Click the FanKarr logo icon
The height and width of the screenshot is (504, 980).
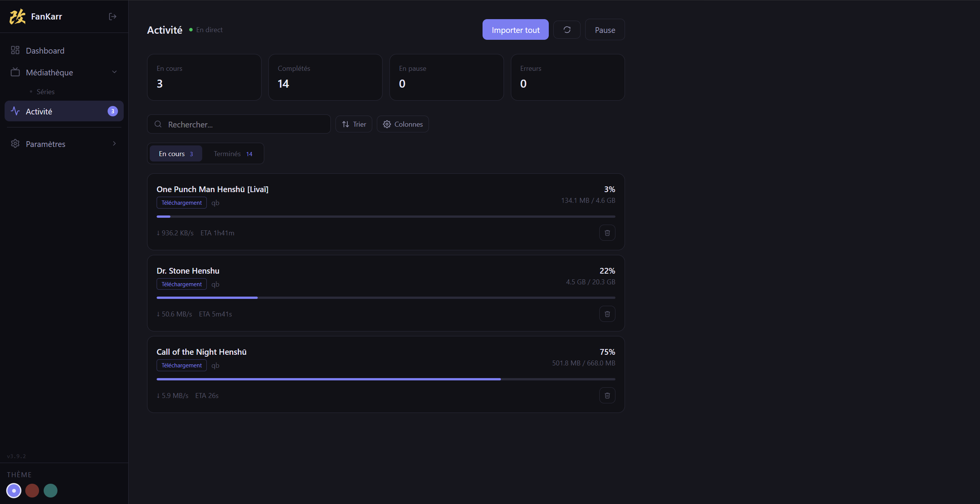click(x=18, y=16)
